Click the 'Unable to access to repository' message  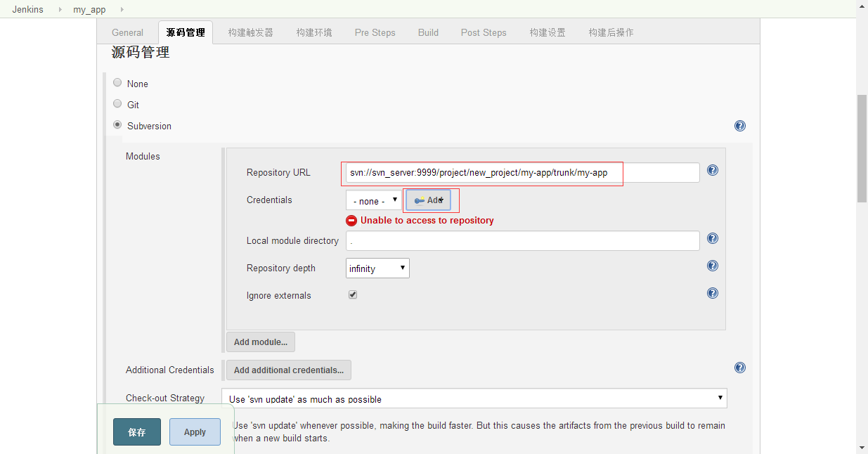tap(427, 220)
